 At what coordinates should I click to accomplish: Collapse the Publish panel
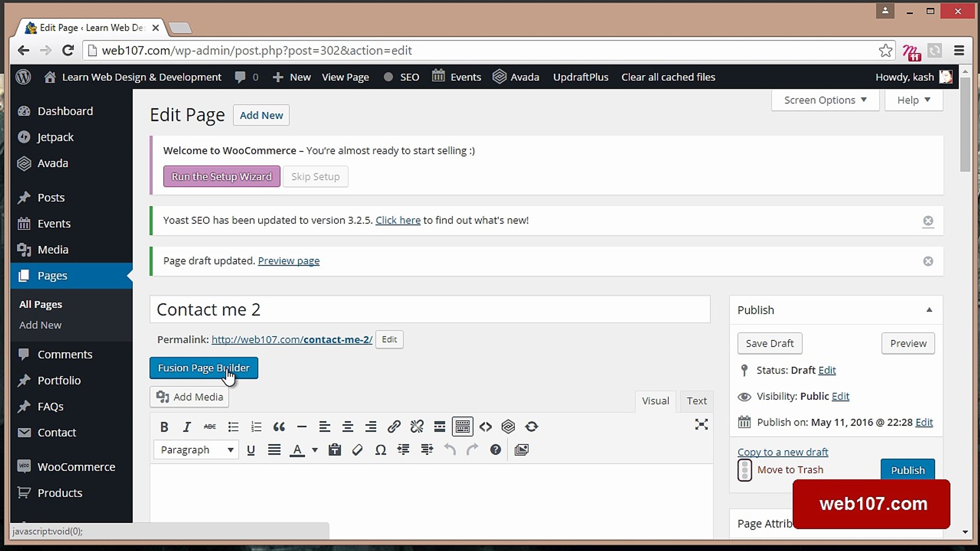(929, 310)
